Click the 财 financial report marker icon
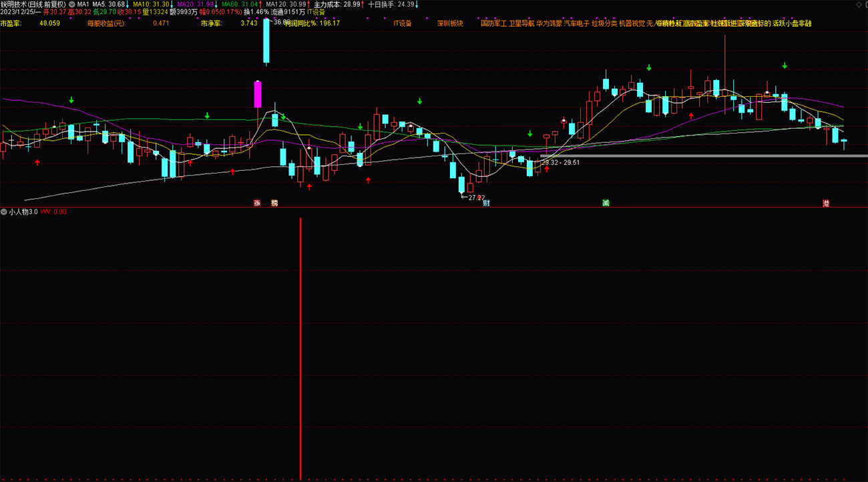 tap(486, 202)
